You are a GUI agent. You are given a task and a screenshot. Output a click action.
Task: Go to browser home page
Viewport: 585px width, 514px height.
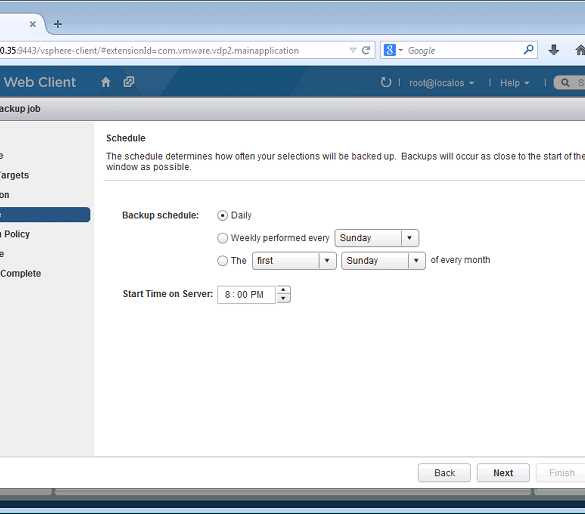pyautogui.click(x=580, y=50)
